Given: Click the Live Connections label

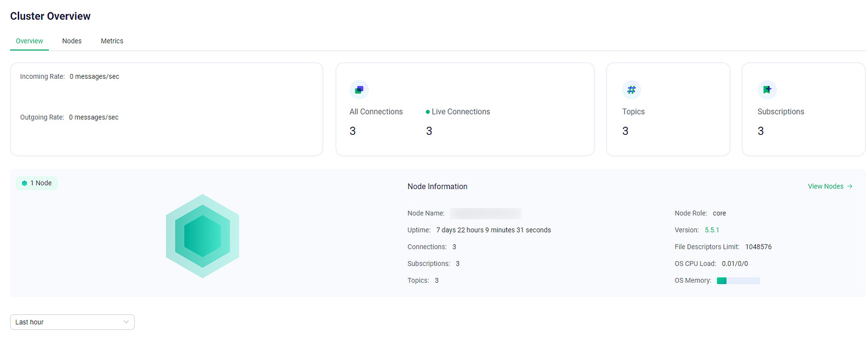Looking at the screenshot, I should pos(461,112).
